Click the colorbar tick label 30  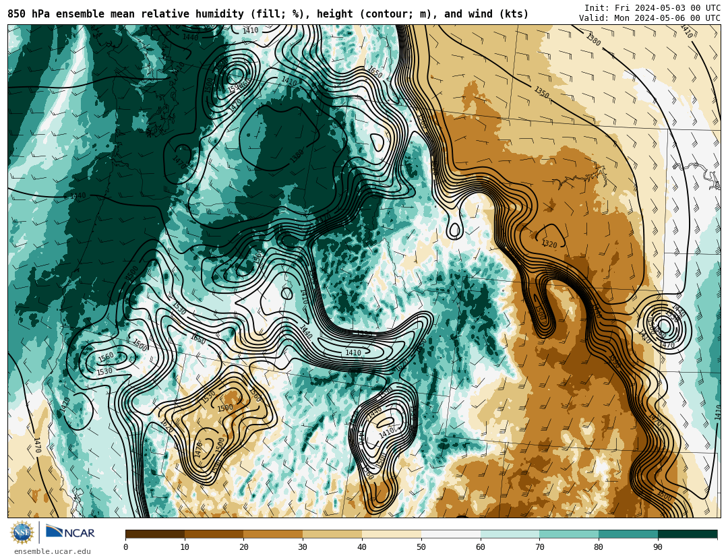[303, 547]
